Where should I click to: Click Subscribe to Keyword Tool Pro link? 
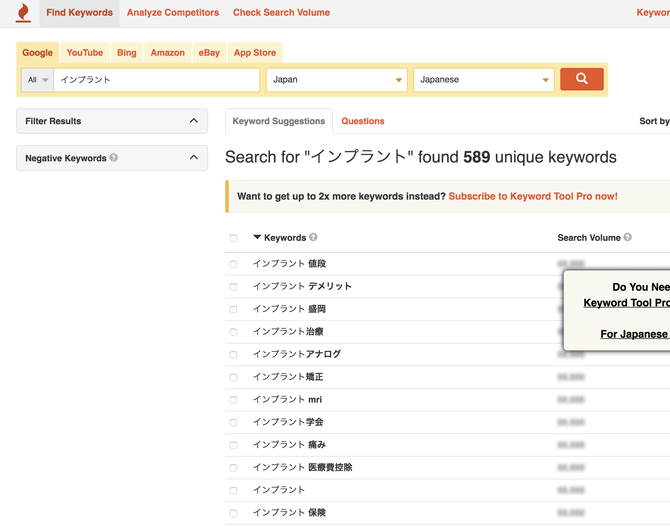(x=532, y=197)
